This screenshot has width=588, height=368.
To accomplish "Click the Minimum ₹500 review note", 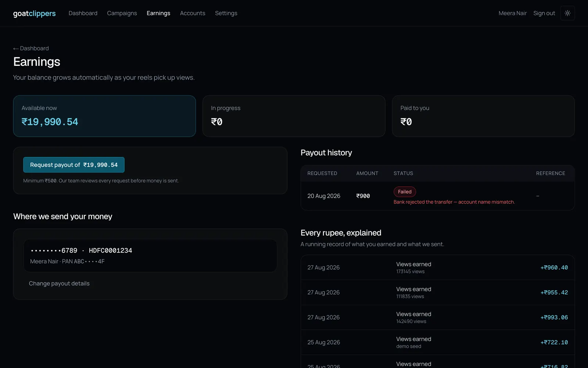I will 101,181.
